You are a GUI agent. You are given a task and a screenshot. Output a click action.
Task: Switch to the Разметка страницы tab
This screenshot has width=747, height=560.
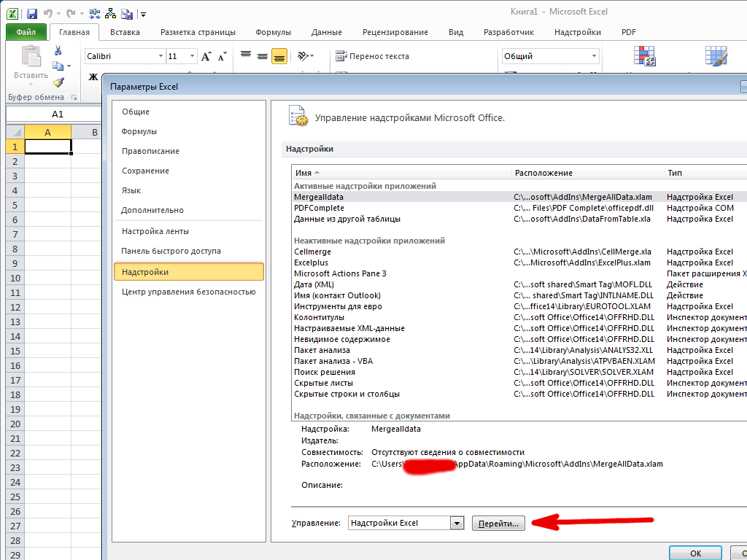tap(198, 32)
